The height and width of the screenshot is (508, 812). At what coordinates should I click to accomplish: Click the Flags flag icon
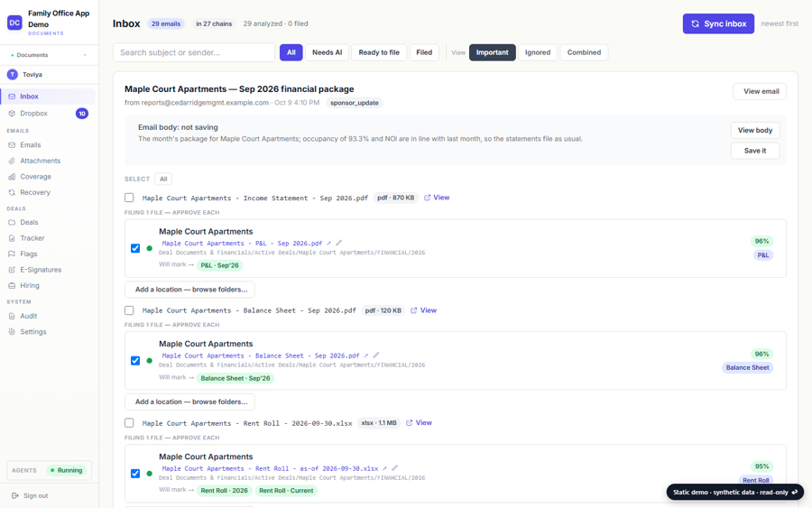pos(12,254)
